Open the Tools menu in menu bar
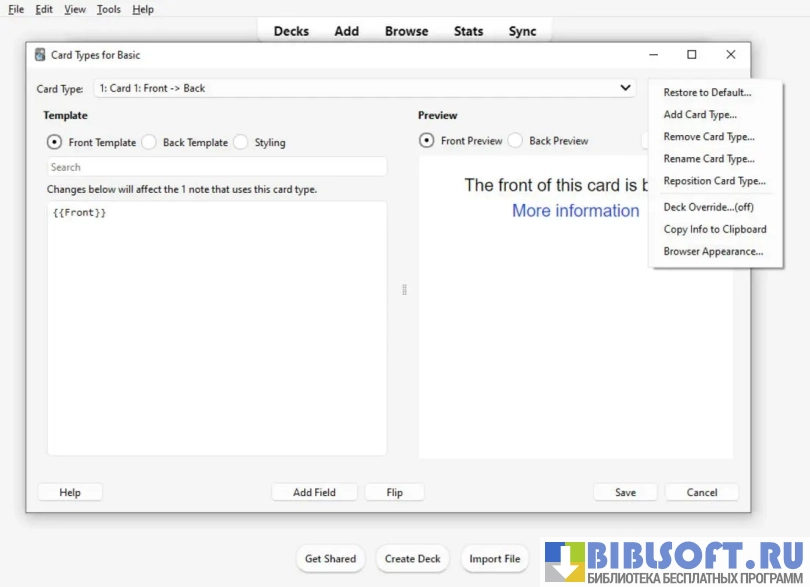The height and width of the screenshot is (587, 810). click(108, 9)
